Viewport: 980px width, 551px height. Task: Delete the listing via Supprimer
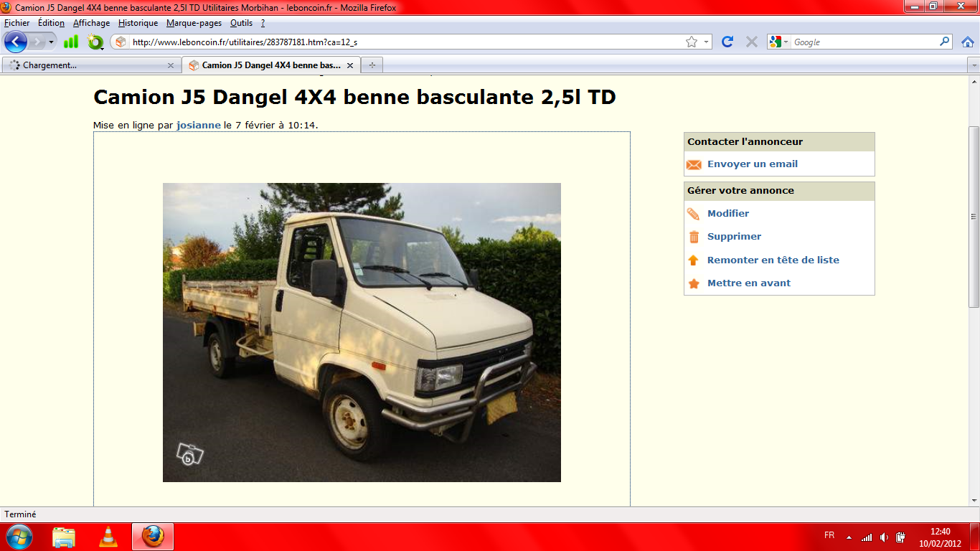[734, 237]
